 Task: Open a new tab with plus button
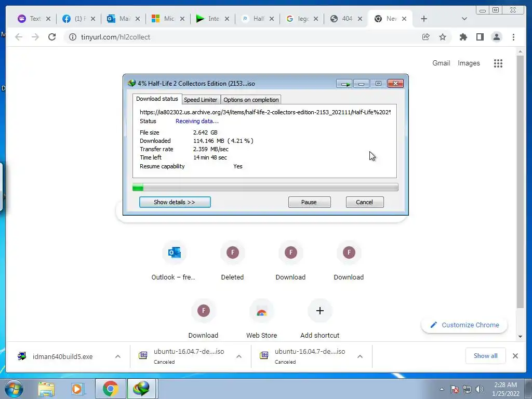424,19
